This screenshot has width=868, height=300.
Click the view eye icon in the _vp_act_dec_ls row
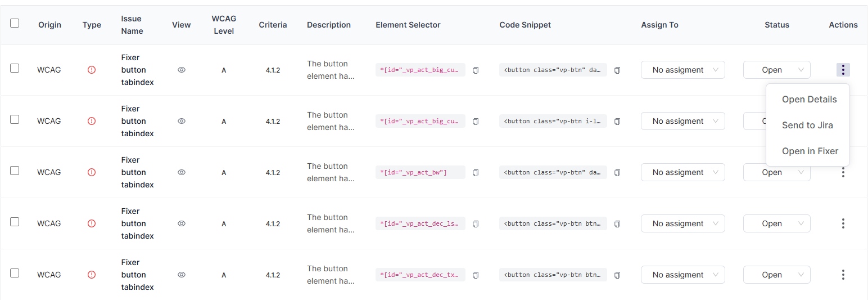[x=182, y=223]
